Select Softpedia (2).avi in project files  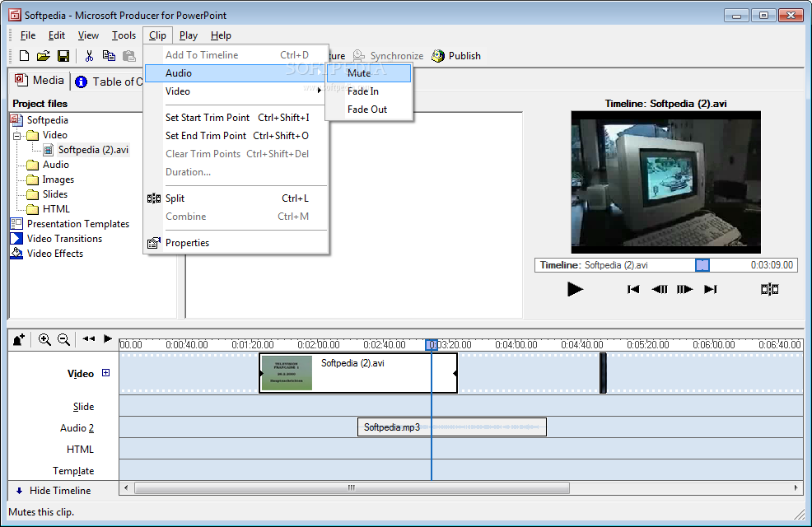[93, 150]
